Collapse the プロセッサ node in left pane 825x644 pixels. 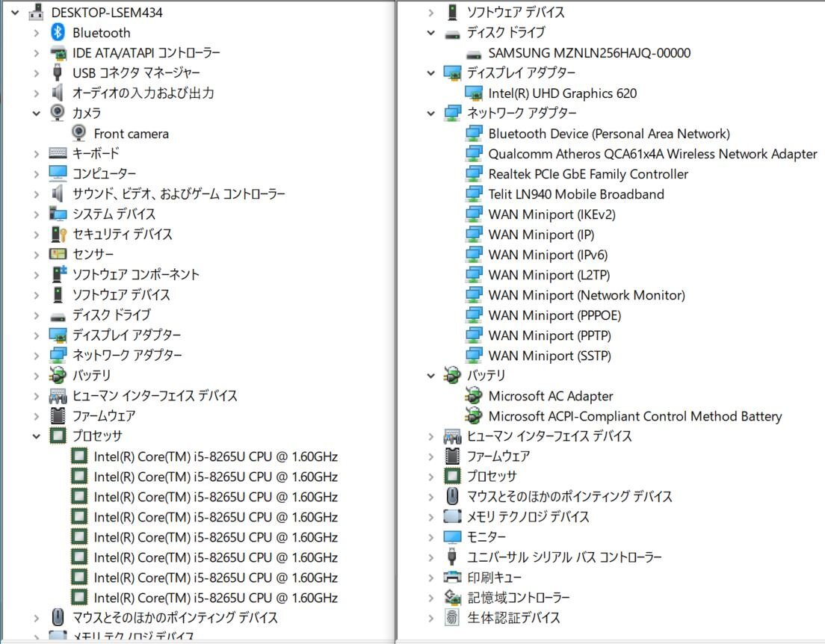tap(37, 436)
